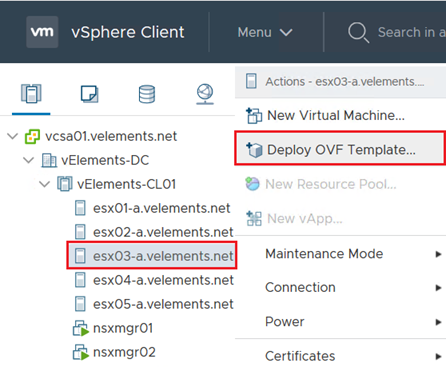Image resolution: width=446 pixels, height=367 pixels.
Task: Click the search magnifier icon
Action: coord(358,33)
